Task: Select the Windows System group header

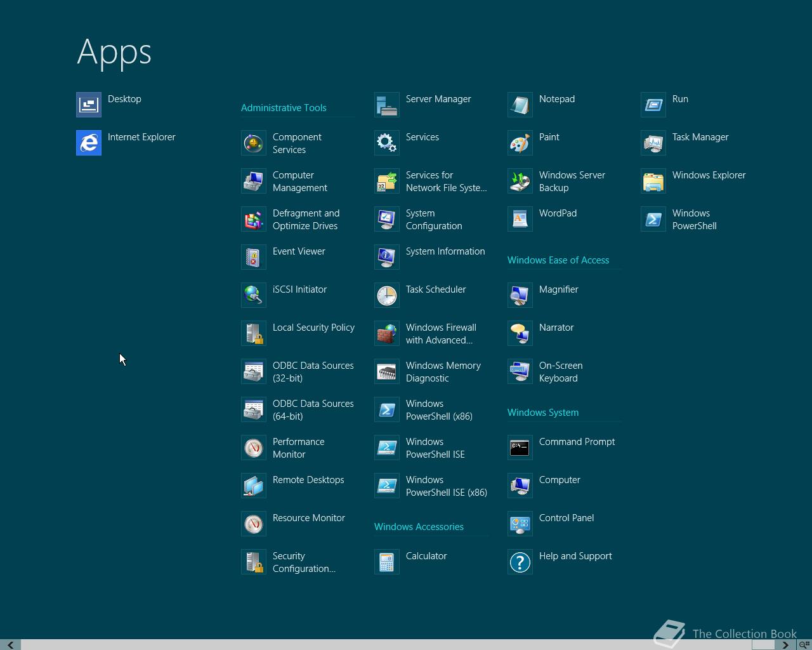Action: (x=543, y=413)
